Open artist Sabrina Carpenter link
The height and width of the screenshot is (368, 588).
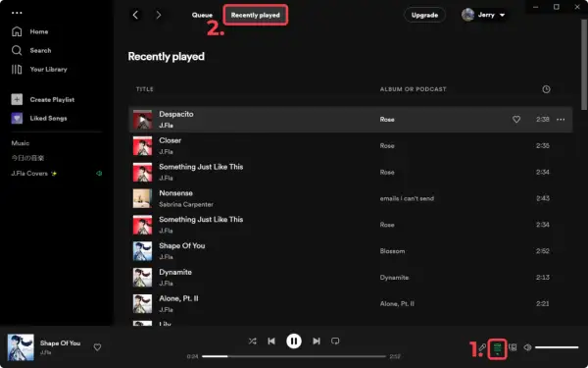(x=186, y=205)
